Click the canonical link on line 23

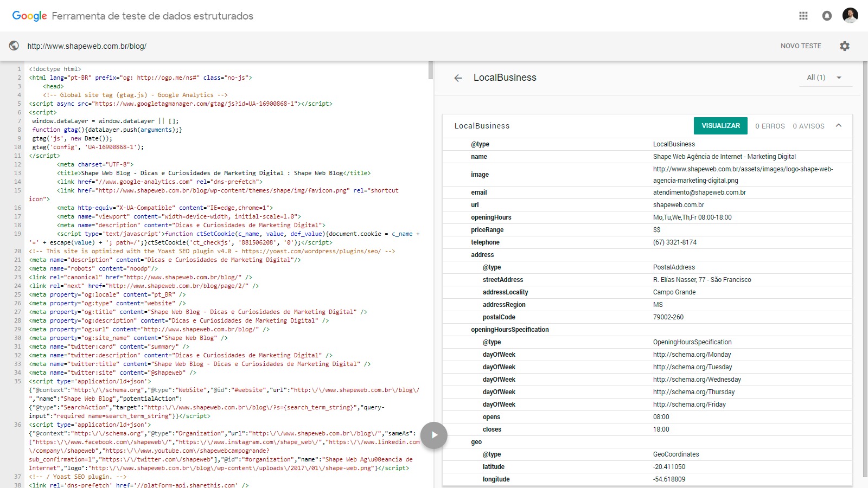[x=141, y=277]
